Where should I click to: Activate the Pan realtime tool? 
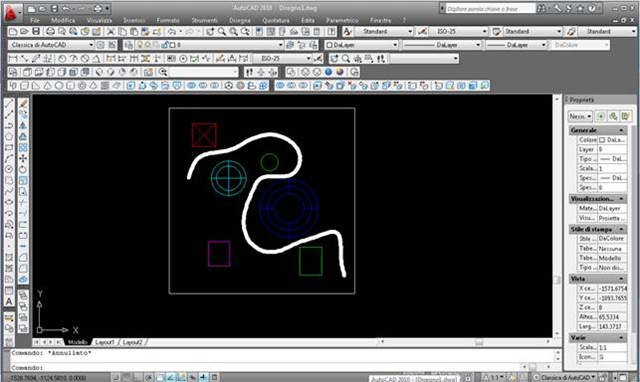210,31
